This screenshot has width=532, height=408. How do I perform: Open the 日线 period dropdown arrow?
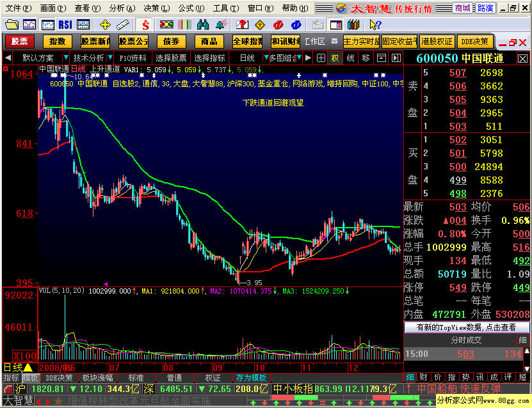[x=266, y=58]
